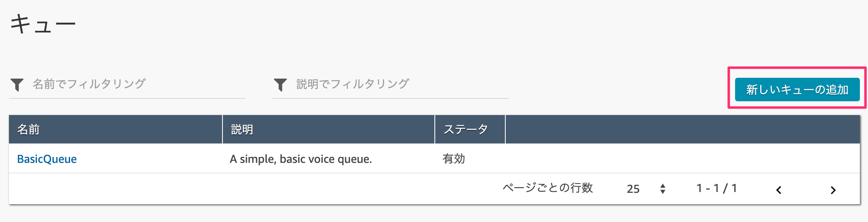Open the BasicQueue link
Viewport: 868px width, 222px height.
point(47,159)
